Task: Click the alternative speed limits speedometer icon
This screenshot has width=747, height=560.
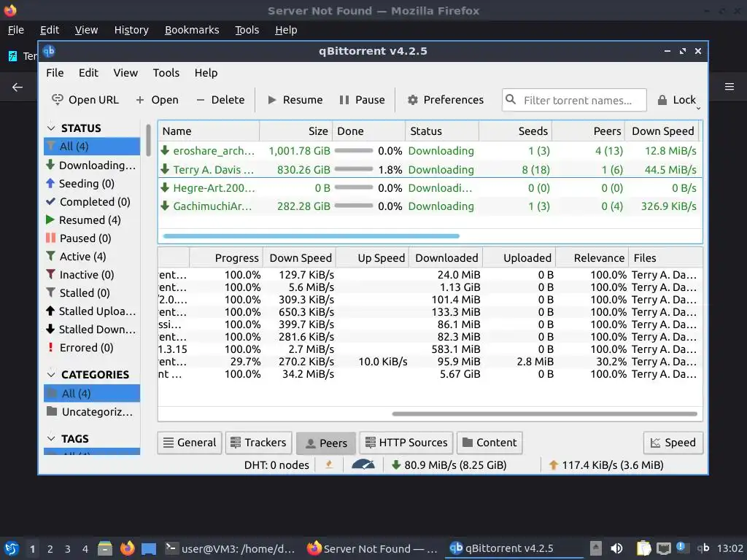Action: pyautogui.click(x=363, y=464)
